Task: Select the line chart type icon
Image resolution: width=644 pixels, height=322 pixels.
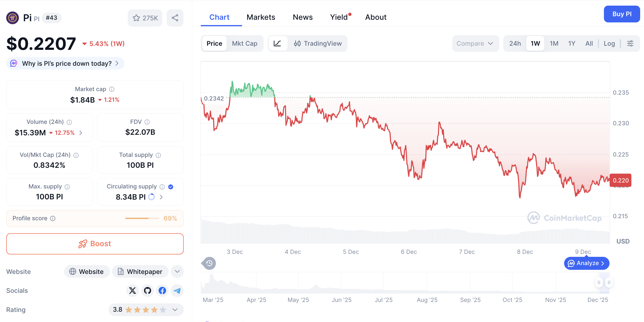Action: [277, 43]
